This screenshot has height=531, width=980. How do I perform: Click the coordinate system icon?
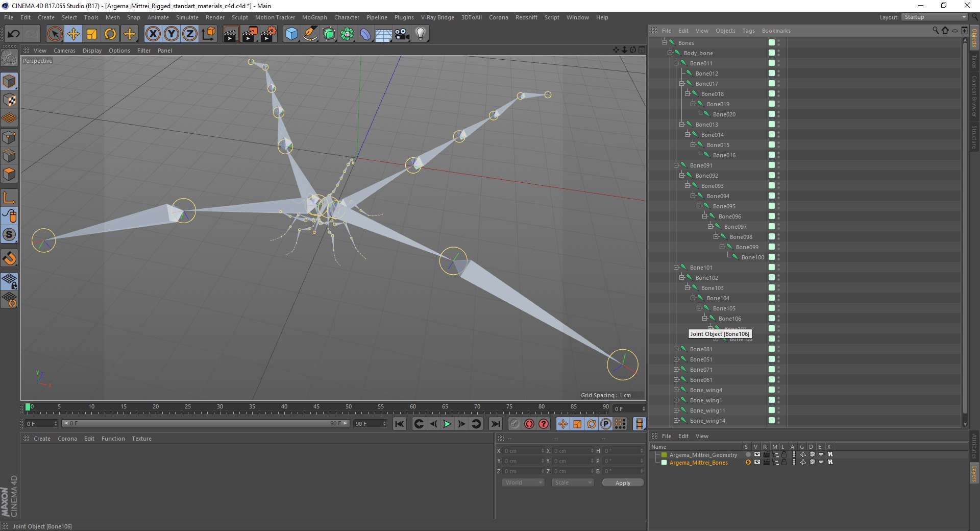pyautogui.click(x=209, y=34)
